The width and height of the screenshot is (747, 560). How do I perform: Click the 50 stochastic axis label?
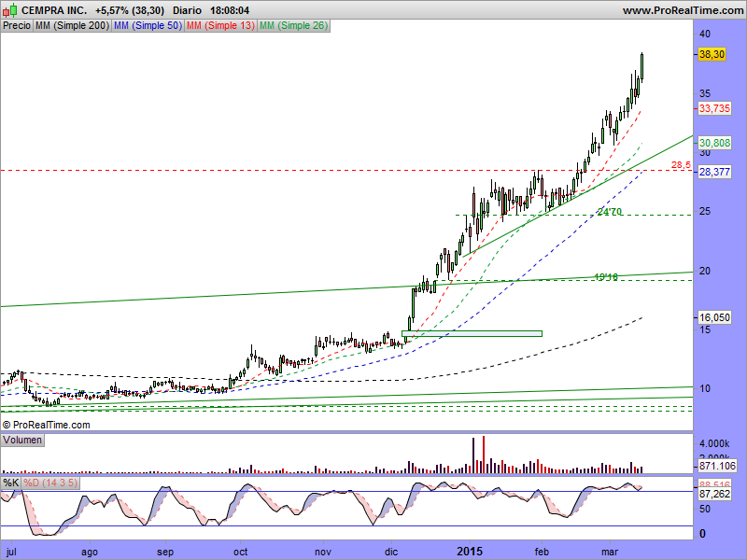pos(705,509)
